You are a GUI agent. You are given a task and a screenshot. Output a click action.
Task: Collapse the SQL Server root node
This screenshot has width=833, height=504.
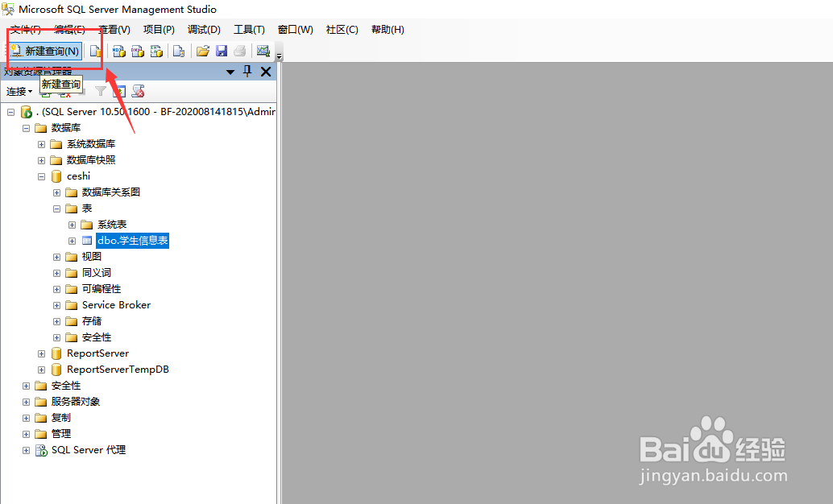10,112
